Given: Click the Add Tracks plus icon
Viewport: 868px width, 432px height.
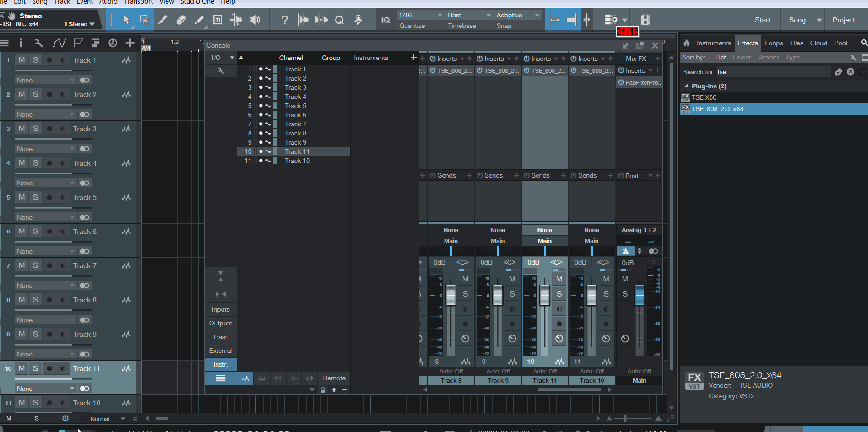Looking at the screenshot, I should (x=130, y=43).
